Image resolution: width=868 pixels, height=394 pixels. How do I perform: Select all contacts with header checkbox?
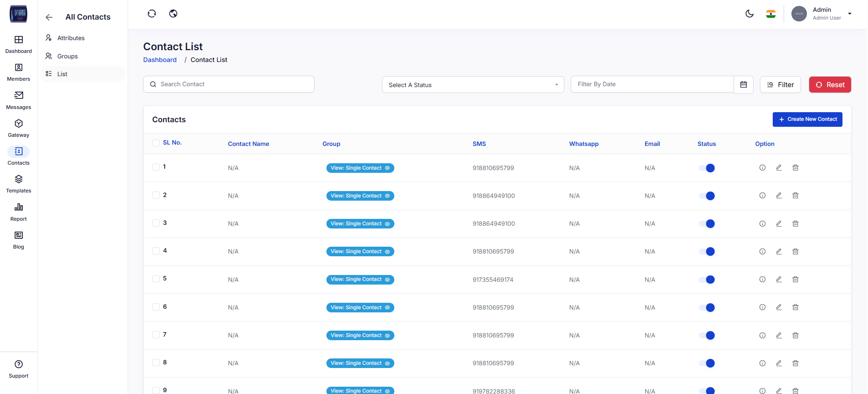click(x=156, y=143)
